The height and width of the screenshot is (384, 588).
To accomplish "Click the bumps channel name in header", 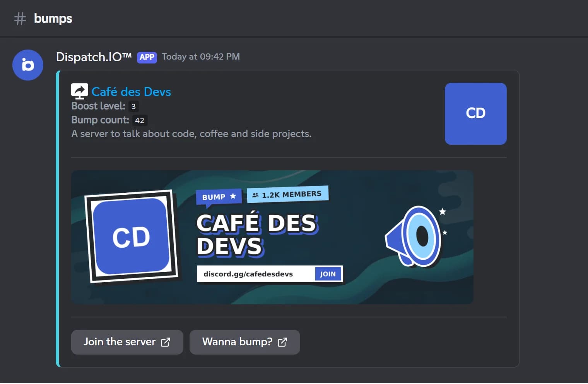I will [53, 19].
